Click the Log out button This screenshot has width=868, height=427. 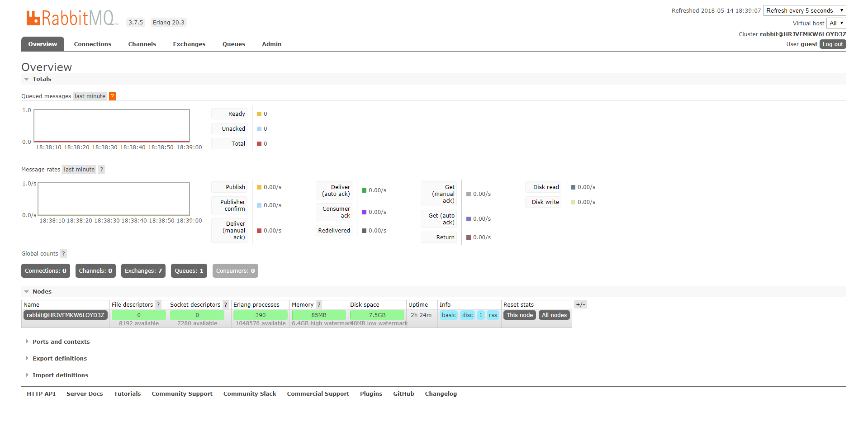(x=833, y=44)
